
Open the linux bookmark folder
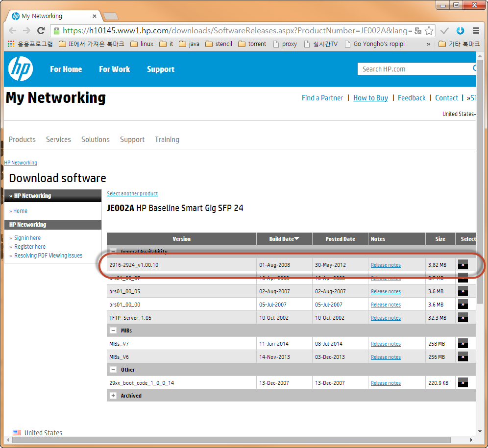[x=142, y=44]
